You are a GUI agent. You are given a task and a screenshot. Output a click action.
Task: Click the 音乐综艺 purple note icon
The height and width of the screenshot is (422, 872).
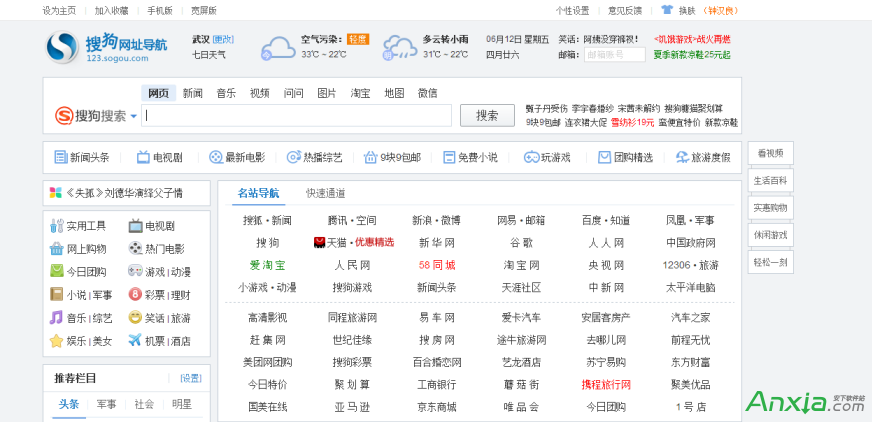pos(56,317)
